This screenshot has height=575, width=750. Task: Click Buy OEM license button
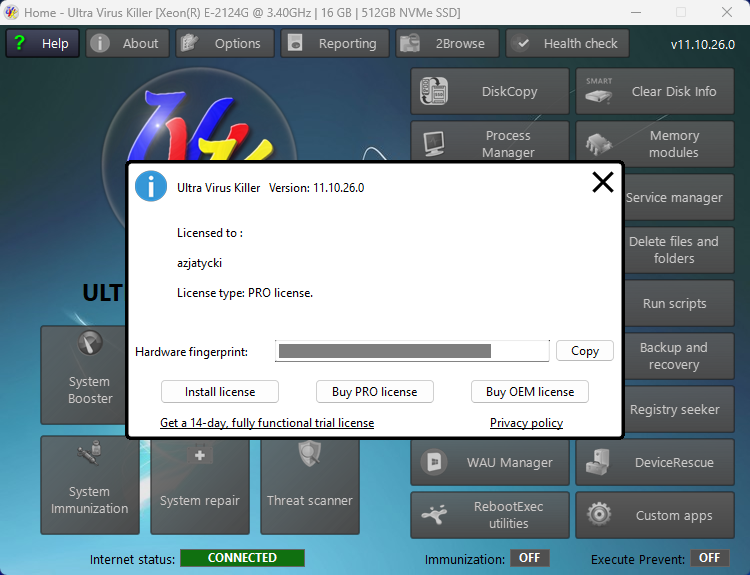[529, 392]
